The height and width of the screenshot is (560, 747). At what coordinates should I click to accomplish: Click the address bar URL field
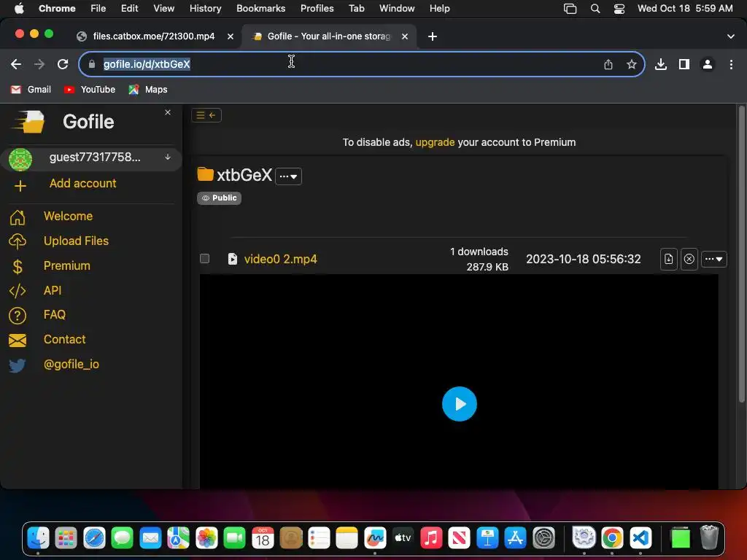point(362,64)
